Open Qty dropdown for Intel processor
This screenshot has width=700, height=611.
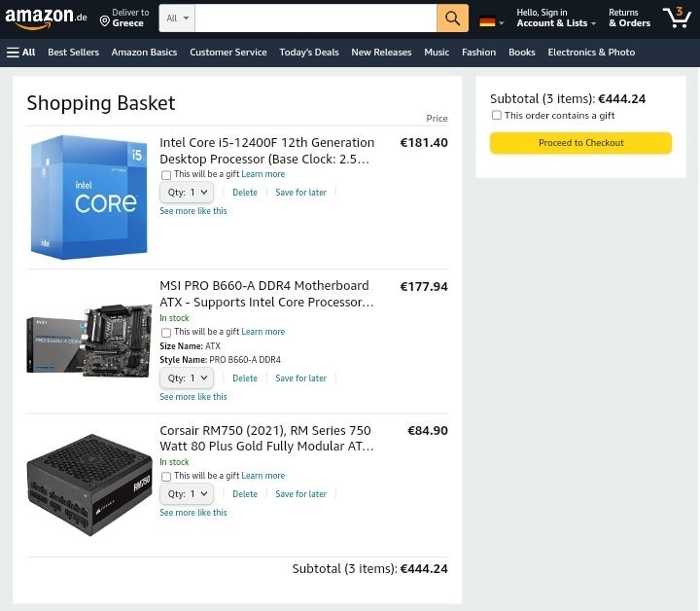(187, 193)
